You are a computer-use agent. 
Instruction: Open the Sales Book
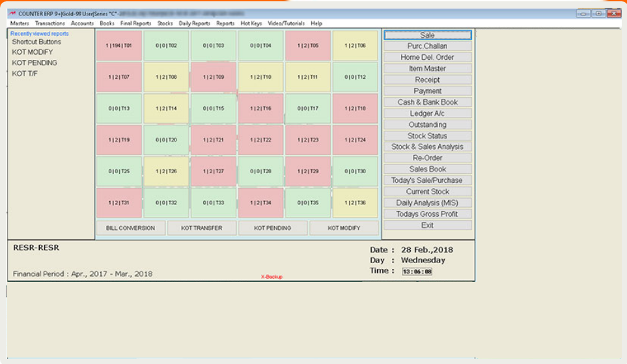(x=428, y=169)
